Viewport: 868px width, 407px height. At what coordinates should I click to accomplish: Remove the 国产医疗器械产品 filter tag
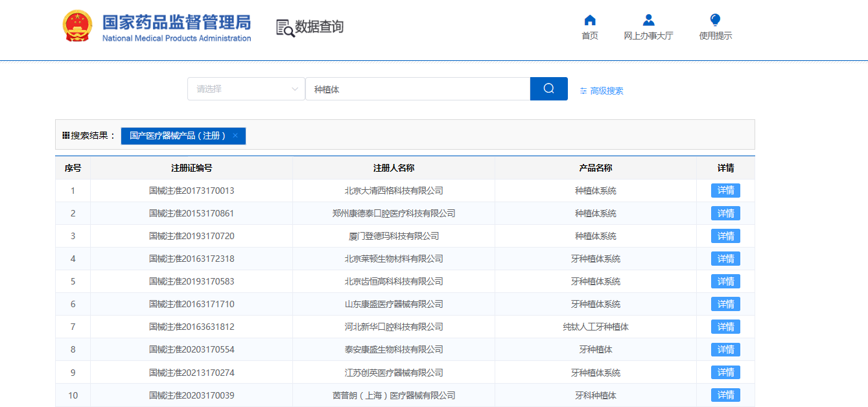coord(235,135)
